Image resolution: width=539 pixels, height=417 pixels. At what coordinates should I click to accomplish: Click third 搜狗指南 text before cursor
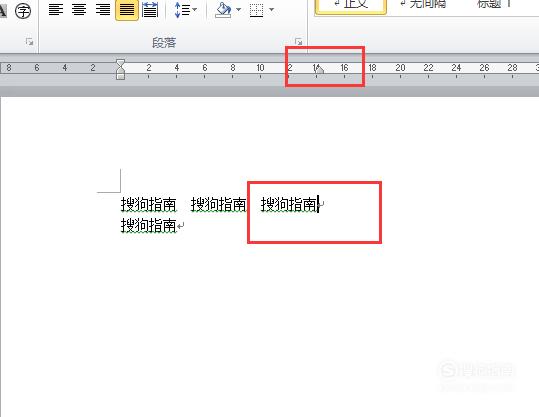289,204
